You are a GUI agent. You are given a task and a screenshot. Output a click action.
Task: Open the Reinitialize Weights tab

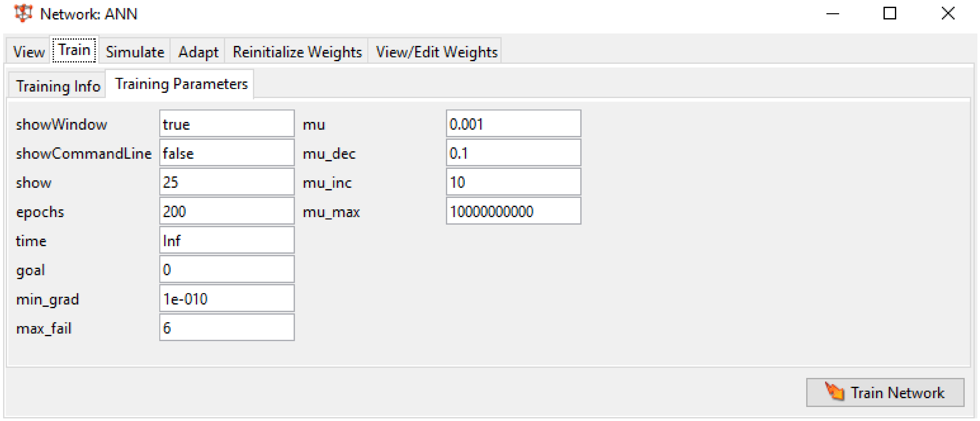(297, 52)
